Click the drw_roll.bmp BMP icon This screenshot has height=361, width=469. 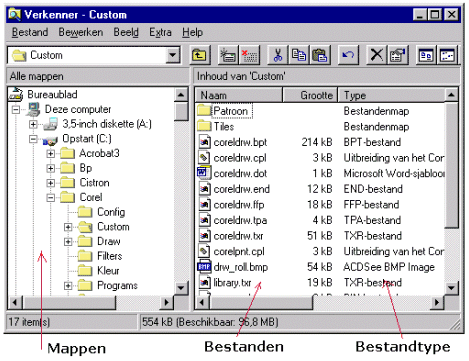point(204,267)
